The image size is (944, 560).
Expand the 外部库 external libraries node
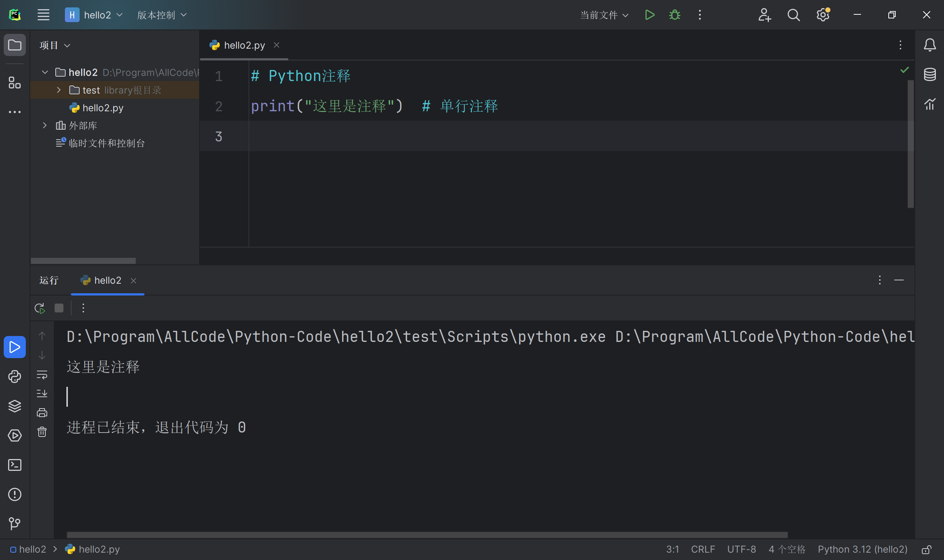coord(45,125)
